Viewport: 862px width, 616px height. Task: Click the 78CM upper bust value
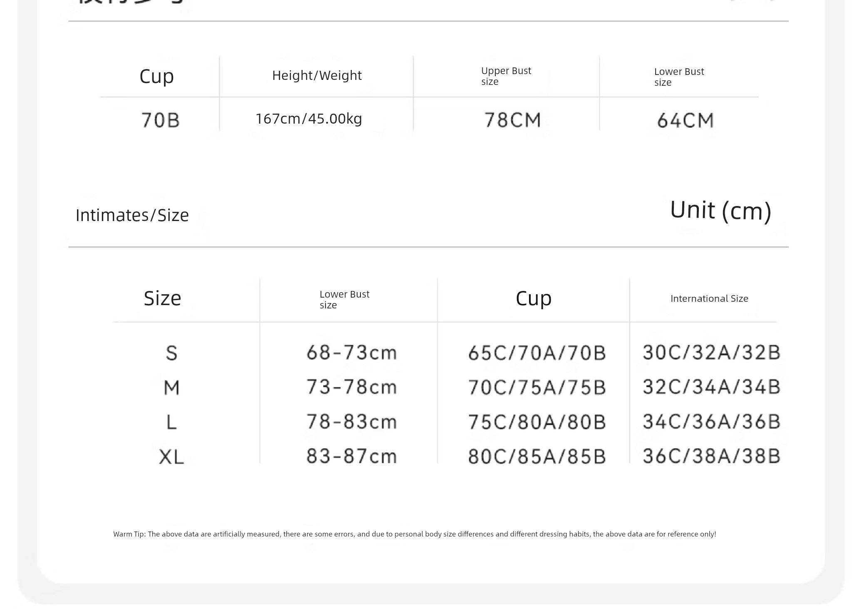[513, 120]
